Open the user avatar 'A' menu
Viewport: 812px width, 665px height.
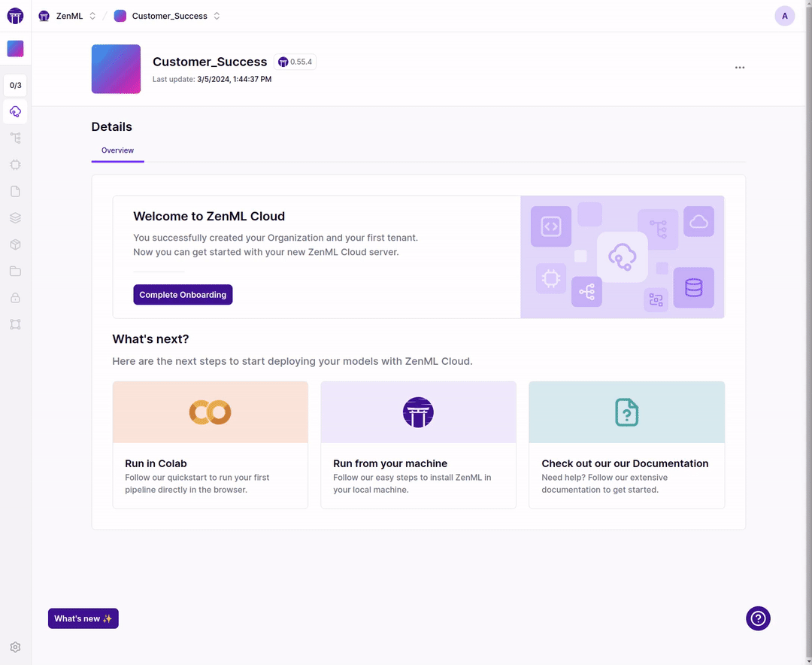(784, 16)
